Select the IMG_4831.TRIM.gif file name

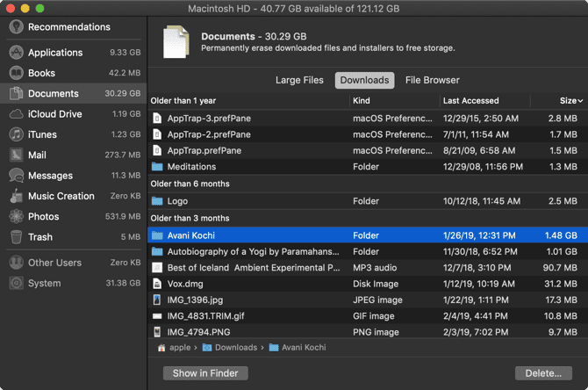click(x=205, y=316)
